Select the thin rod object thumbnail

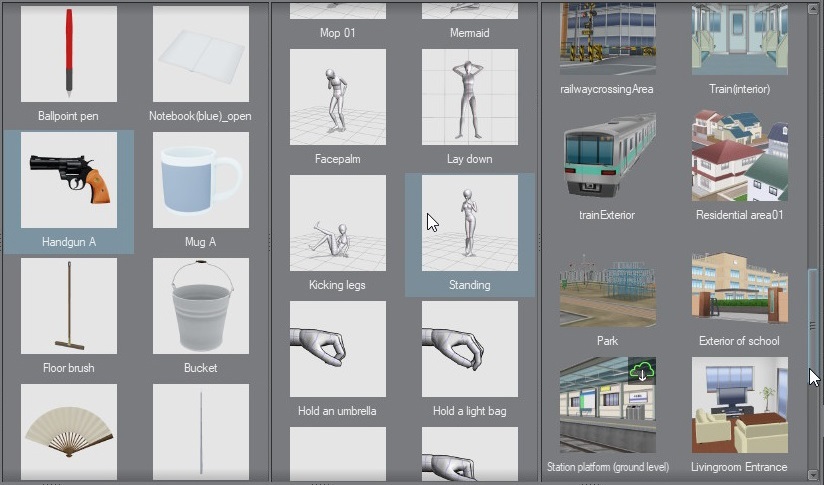[x=201, y=431]
